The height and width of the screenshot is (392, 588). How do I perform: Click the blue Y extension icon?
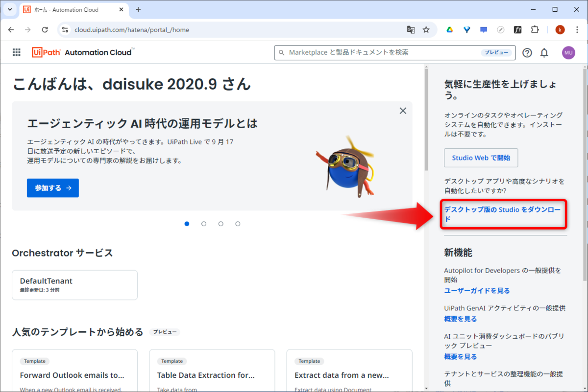(466, 30)
